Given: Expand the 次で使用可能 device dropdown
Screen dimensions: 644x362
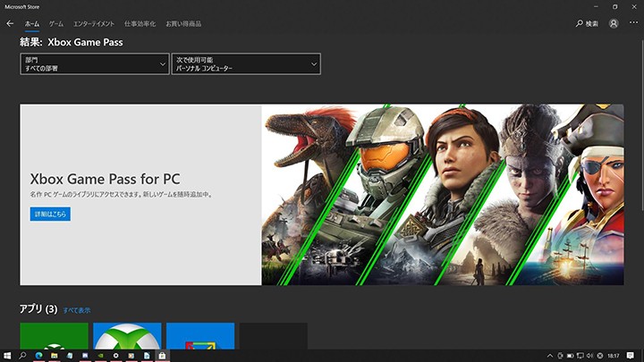Looking at the screenshot, I should coord(246,63).
